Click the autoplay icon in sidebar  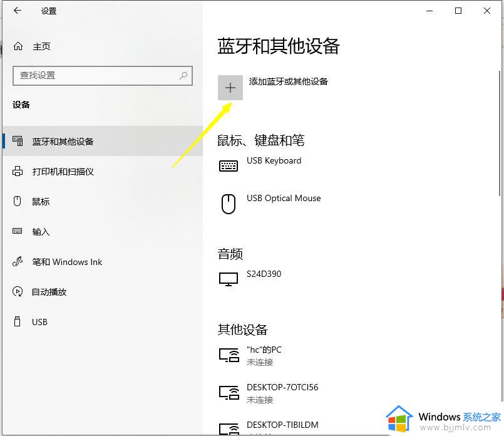click(18, 292)
